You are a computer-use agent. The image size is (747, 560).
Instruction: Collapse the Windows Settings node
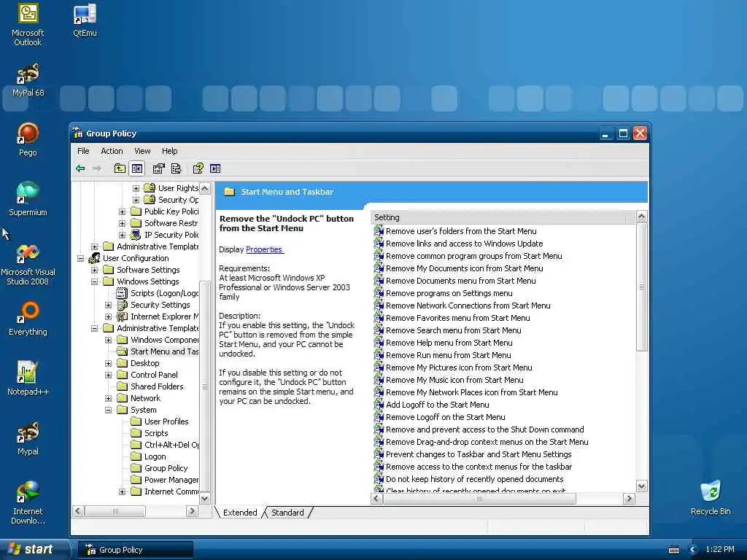click(94, 282)
